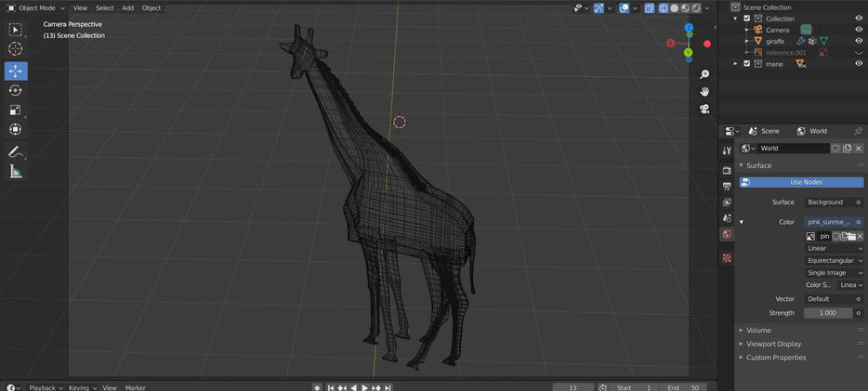Activate the Move tool
The width and height of the screenshot is (868, 391).
tap(16, 71)
